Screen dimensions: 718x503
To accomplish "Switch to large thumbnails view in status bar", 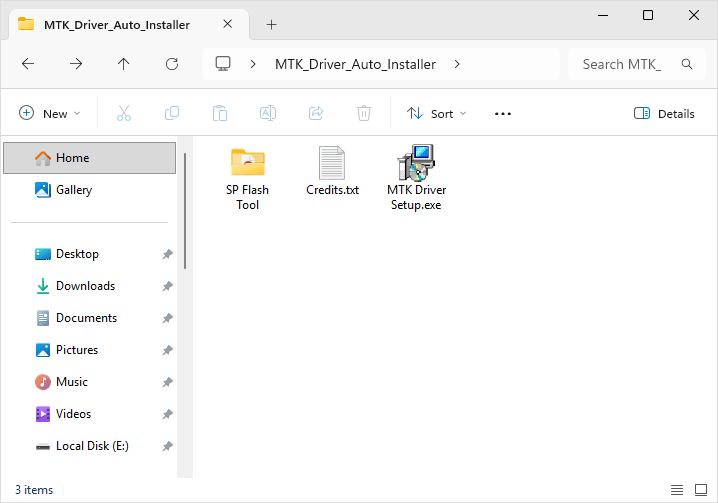I will tap(701, 490).
